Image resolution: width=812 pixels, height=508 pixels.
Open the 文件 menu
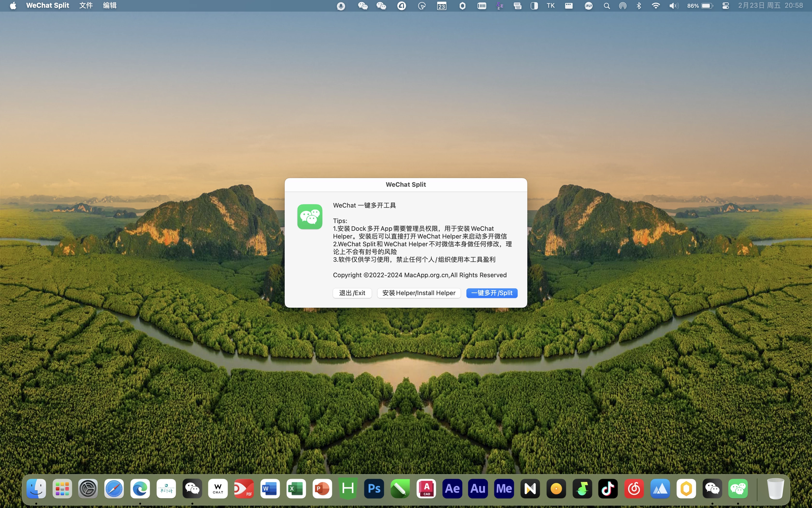coord(86,5)
